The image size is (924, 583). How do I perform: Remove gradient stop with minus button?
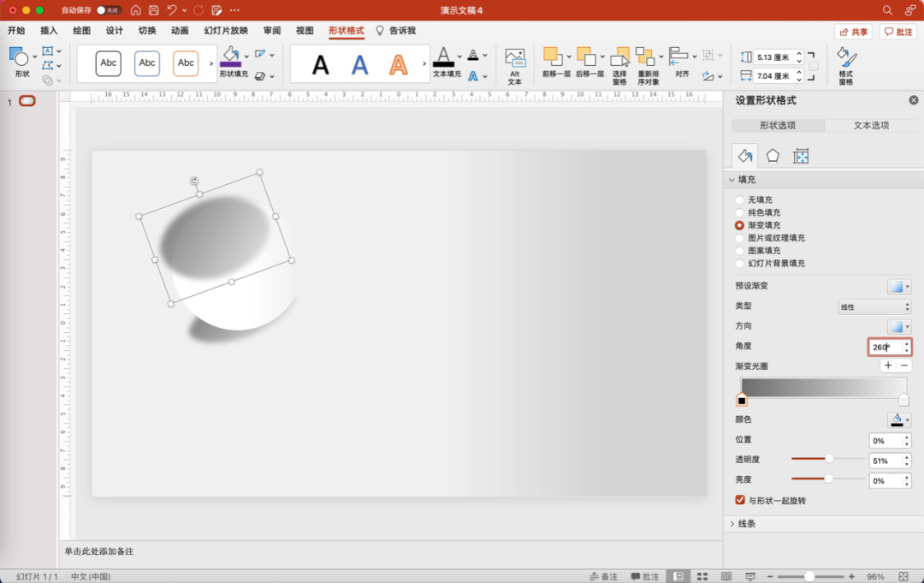pos(904,366)
